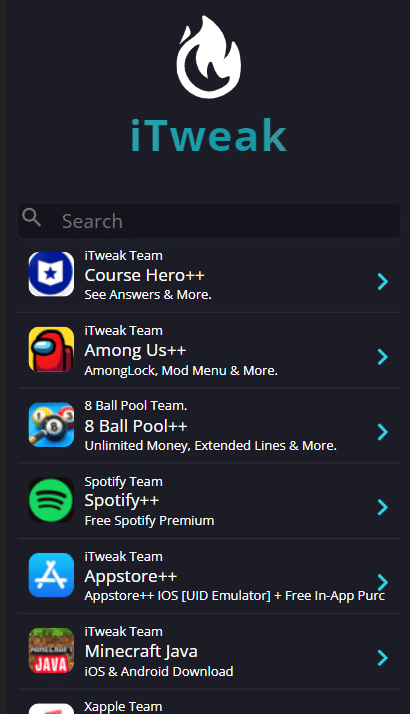Expand the Course Hero++ chevron arrow

(x=383, y=281)
